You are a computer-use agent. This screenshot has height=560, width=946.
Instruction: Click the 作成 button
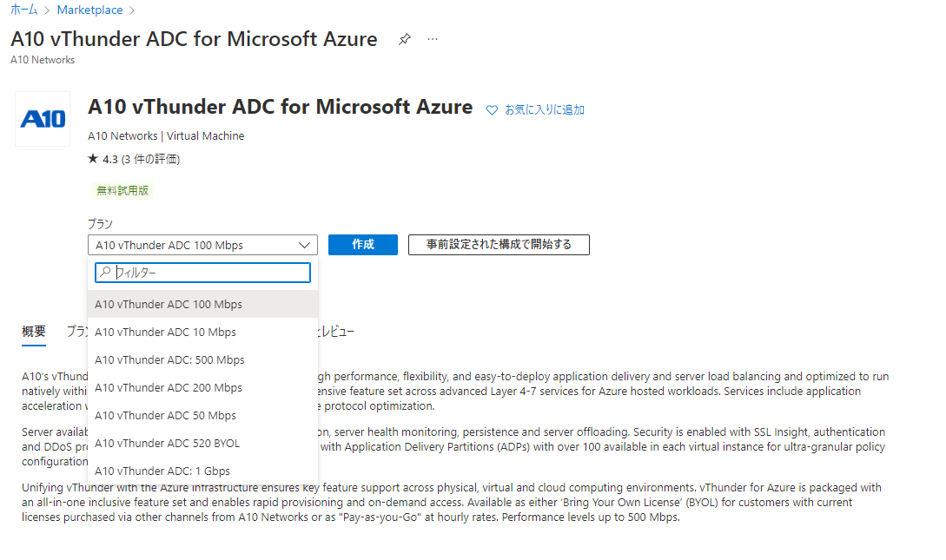click(363, 244)
